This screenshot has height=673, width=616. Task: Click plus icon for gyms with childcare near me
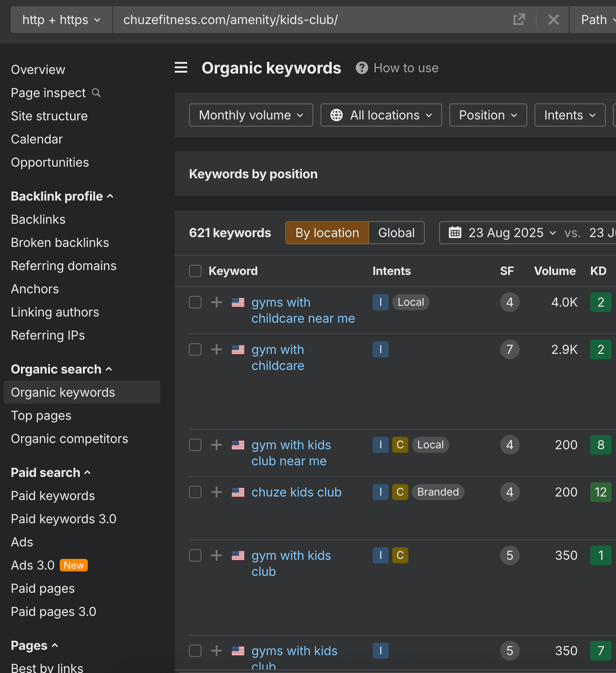point(217,302)
